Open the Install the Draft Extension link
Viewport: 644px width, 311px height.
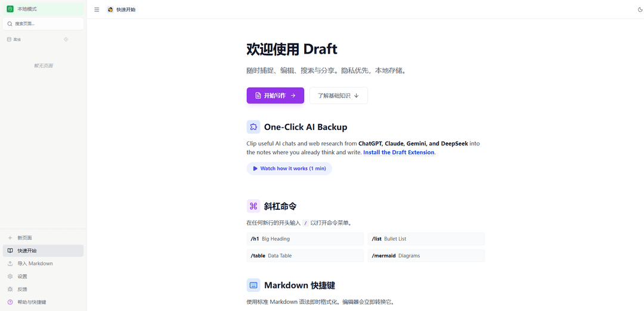(x=399, y=152)
